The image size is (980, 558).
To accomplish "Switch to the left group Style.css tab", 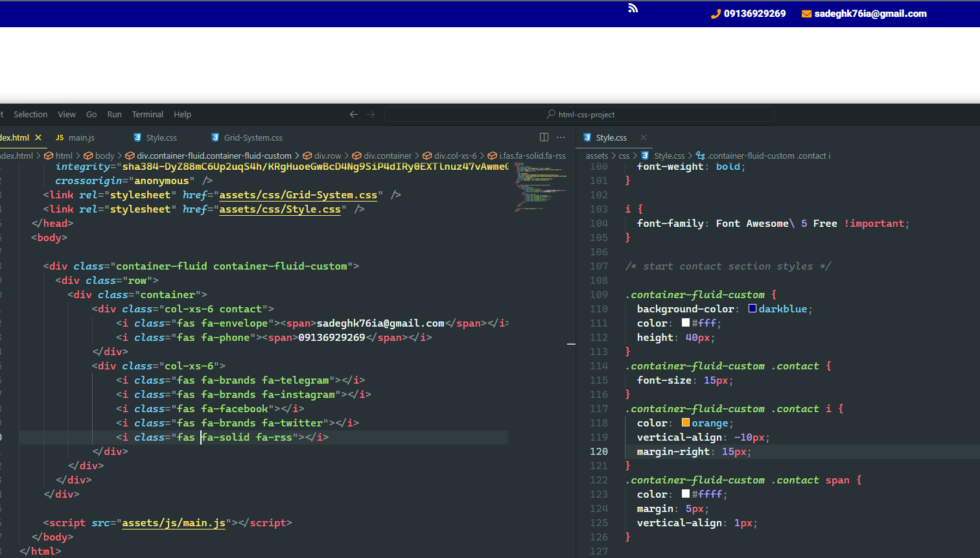I will 155,138.
